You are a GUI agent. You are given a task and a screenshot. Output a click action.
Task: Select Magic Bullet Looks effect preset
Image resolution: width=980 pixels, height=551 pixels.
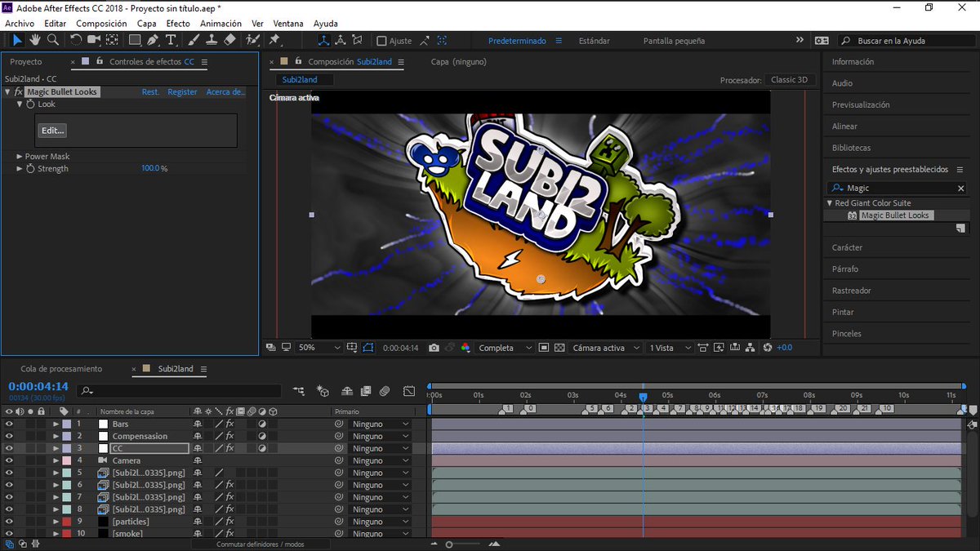895,216
